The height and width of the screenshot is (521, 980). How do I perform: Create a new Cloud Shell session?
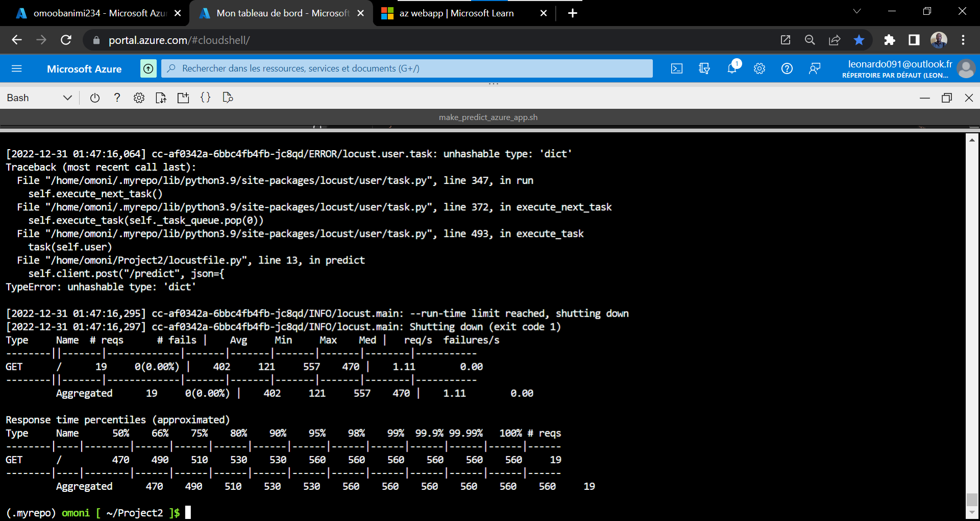183,98
